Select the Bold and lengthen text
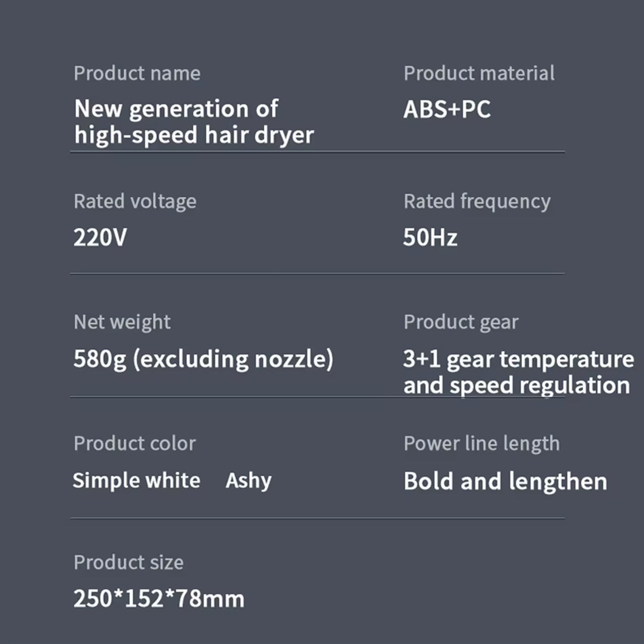The width and height of the screenshot is (644, 644). pyautogui.click(x=505, y=481)
